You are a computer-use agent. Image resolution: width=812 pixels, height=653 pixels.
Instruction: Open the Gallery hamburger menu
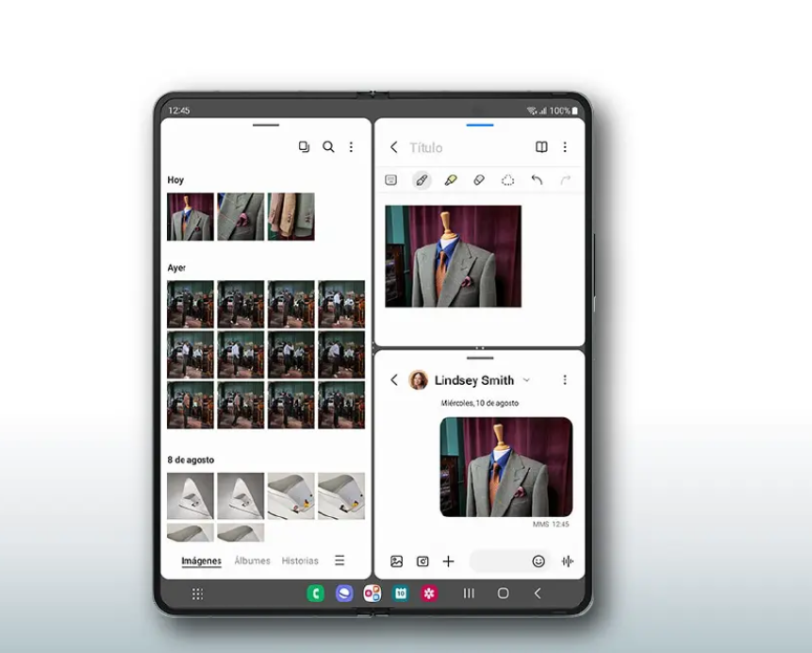tap(340, 561)
